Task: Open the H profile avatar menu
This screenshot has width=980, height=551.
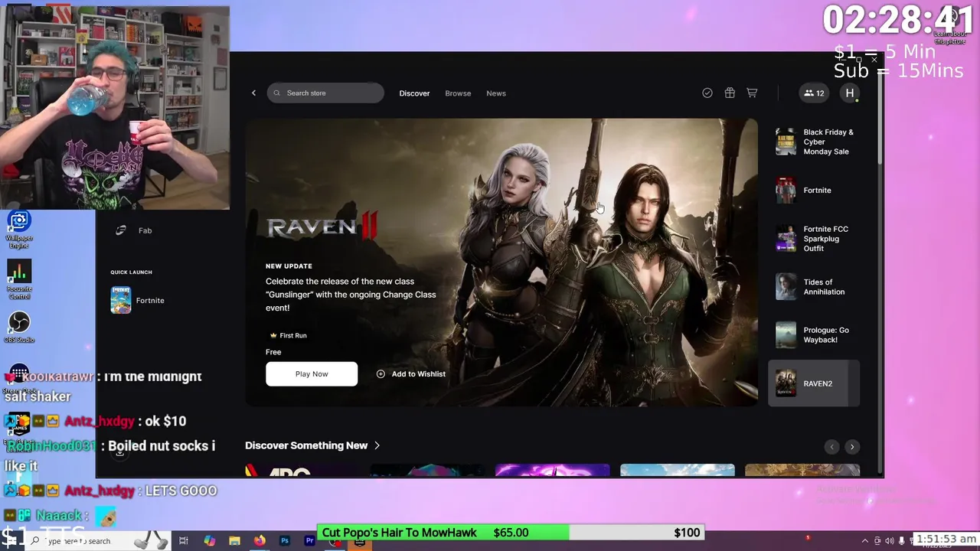Action: coord(850,93)
